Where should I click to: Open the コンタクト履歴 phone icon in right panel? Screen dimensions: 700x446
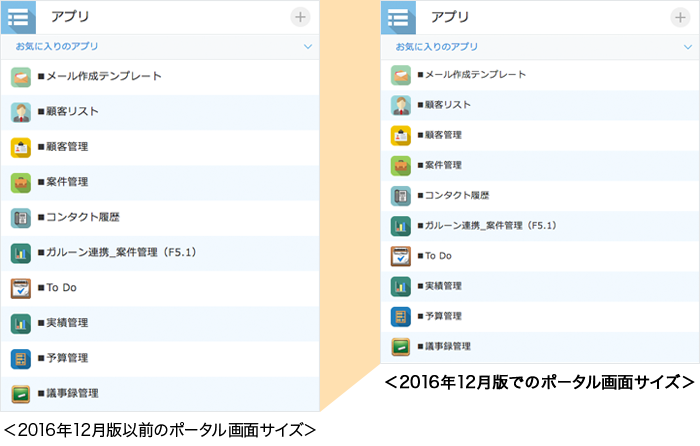click(x=401, y=196)
